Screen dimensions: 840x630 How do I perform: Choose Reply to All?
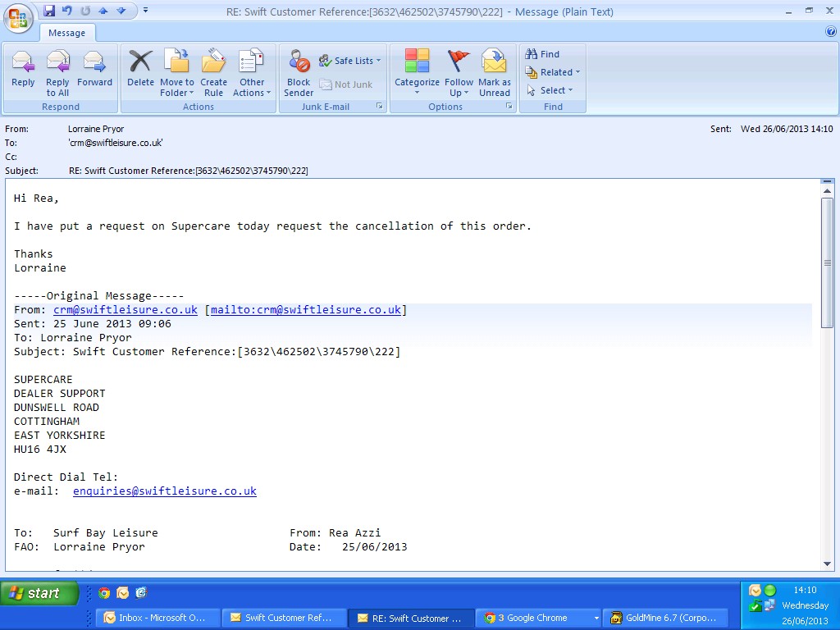(57, 73)
